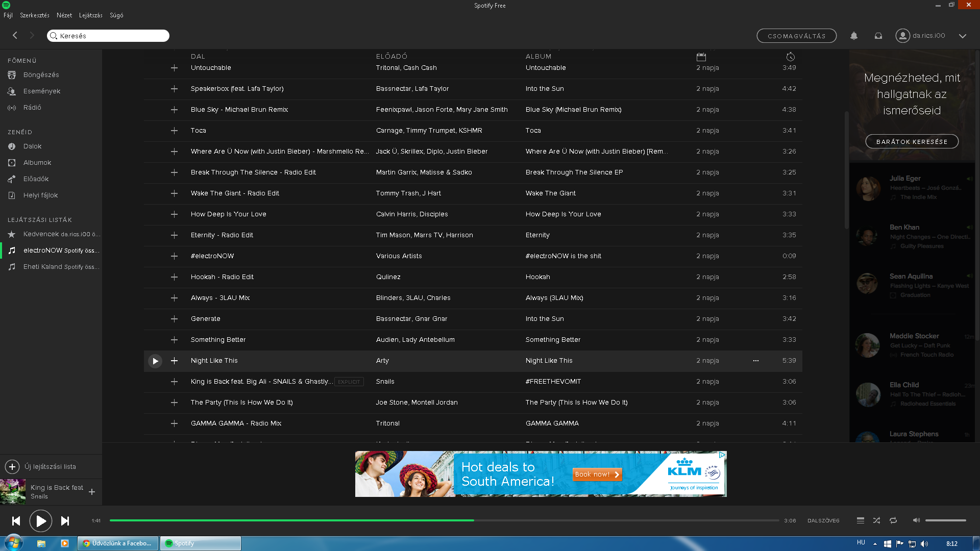Open Rádió in the sidebar

(x=32, y=108)
